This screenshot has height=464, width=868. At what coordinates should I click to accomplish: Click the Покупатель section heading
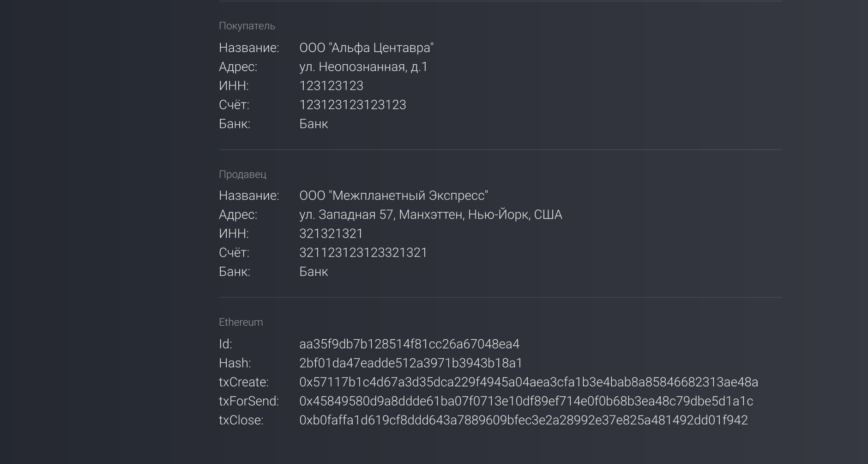[247, 26]
